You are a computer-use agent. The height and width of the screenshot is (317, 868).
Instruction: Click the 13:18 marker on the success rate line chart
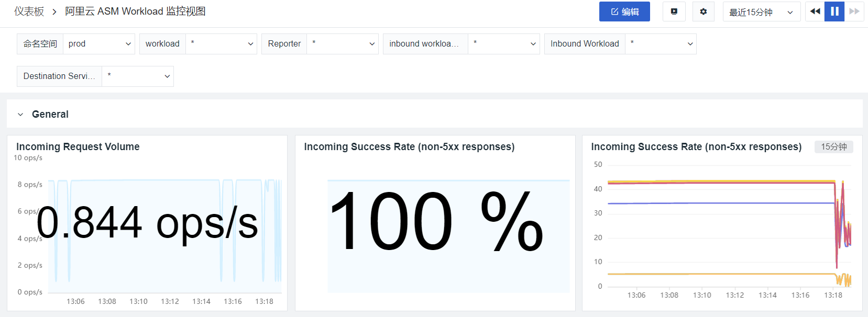point(833,295)
